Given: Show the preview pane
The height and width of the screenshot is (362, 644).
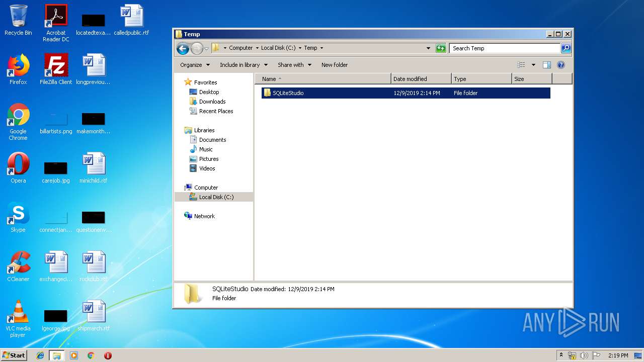Looking at the screenshot, I should (547, 65).
